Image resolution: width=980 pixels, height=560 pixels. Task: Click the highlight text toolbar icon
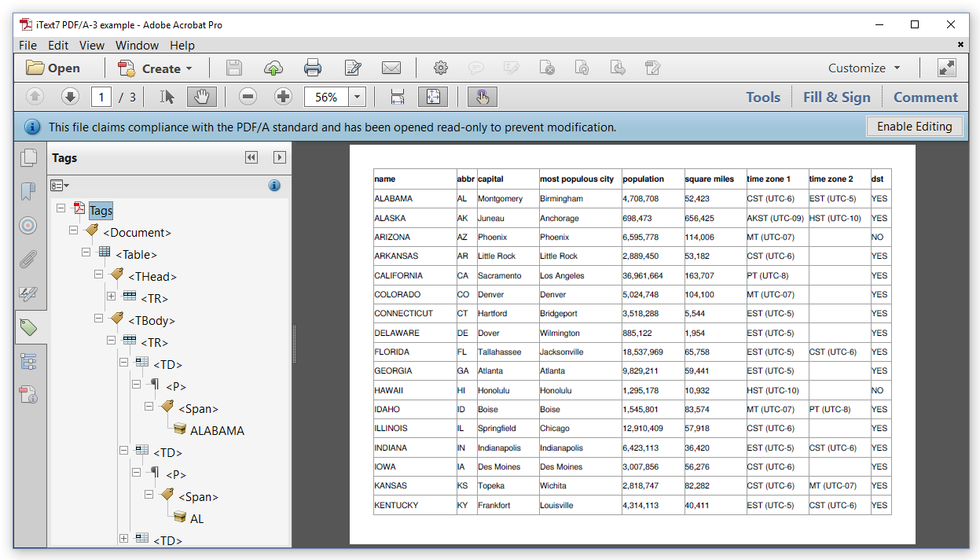click(x=512, y=68)
